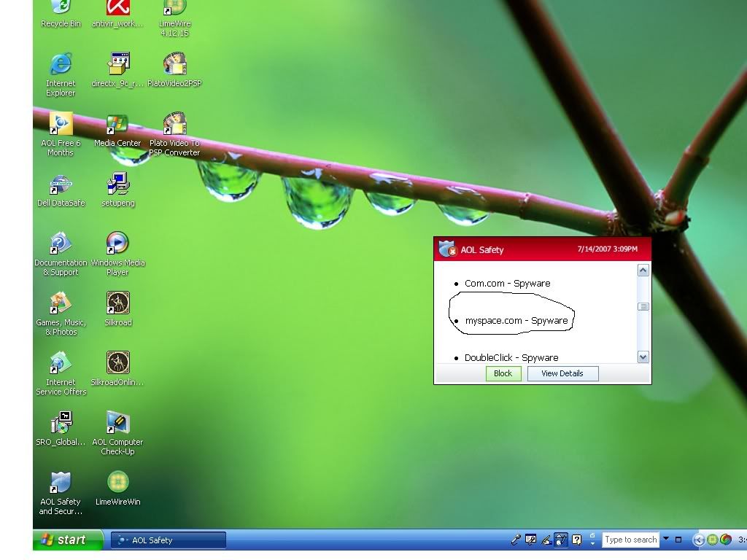Select the Windows Media Player icon
Viewport: 747px width, 560px height.
point(117,244)
